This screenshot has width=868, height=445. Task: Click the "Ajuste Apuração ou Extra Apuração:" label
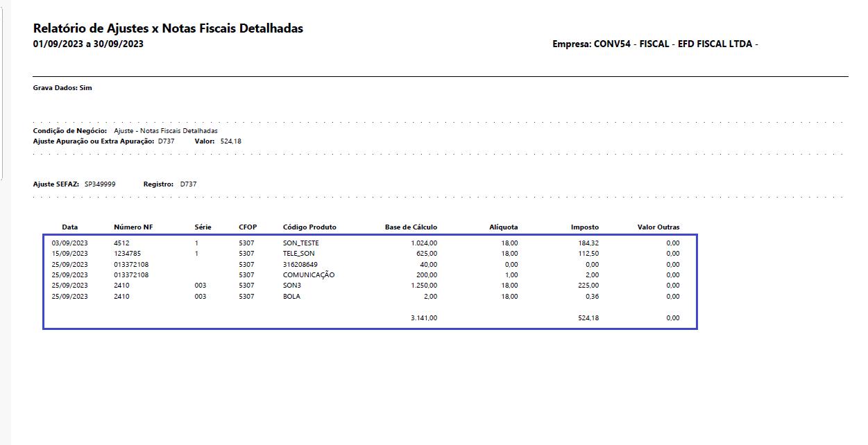(x=94, y=141)
